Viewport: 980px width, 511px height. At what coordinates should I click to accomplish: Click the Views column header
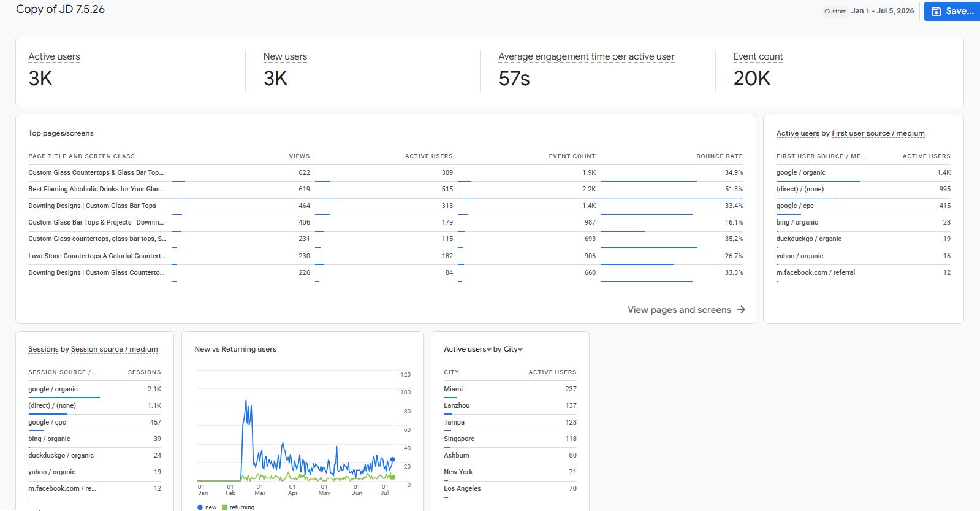299,156
